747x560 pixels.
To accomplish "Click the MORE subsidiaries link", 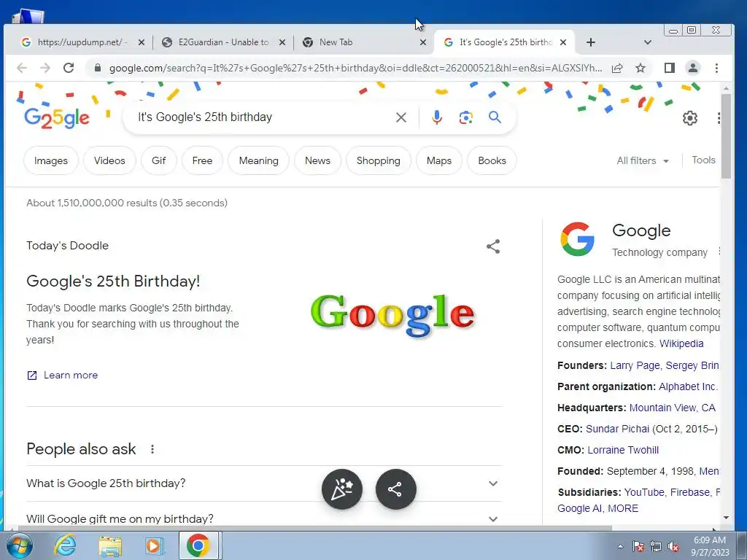I will (x=623, y=508).
